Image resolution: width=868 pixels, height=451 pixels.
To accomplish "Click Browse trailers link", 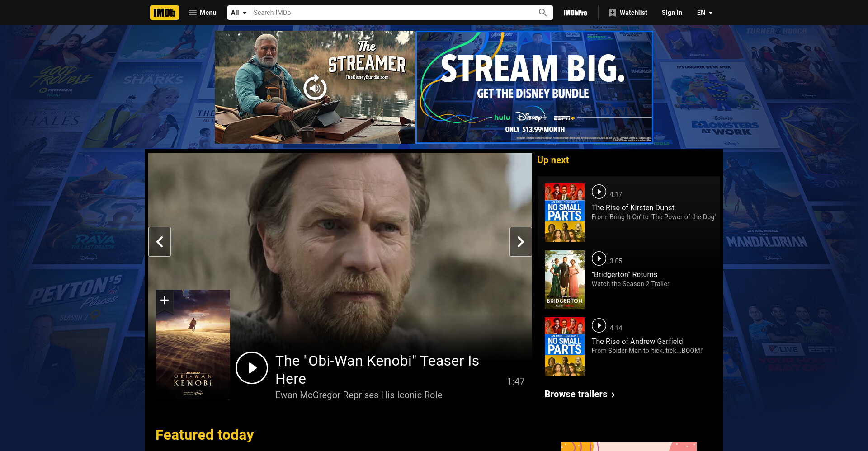I will pos(580,394).
